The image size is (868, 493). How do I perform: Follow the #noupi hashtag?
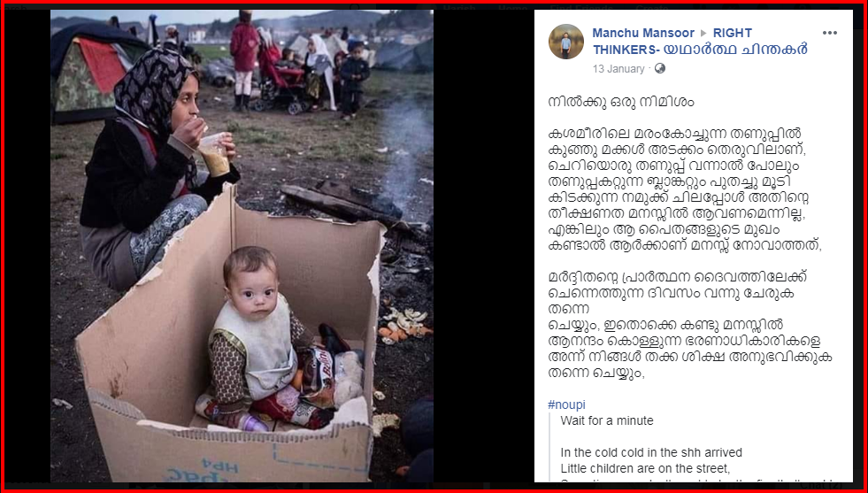pyautogui.click(x=566, y=404)
